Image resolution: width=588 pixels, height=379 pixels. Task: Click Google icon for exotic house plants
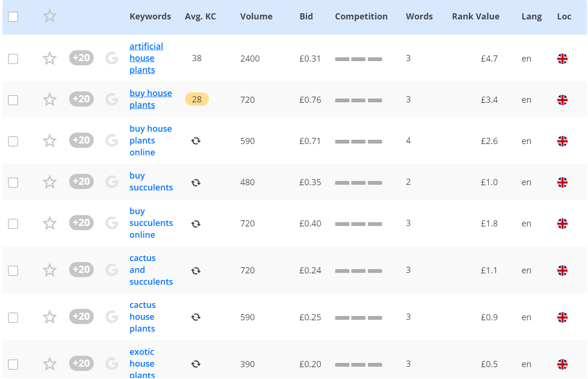(112, 364)
